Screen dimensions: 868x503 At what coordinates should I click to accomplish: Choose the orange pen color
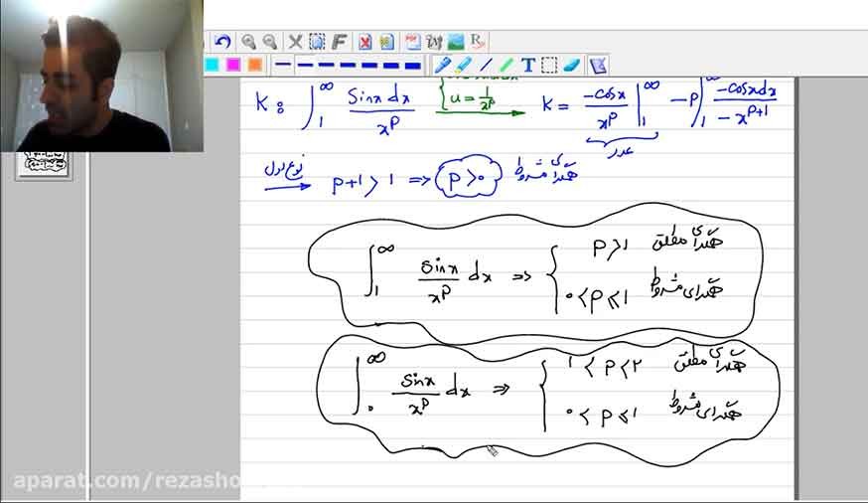254,65
